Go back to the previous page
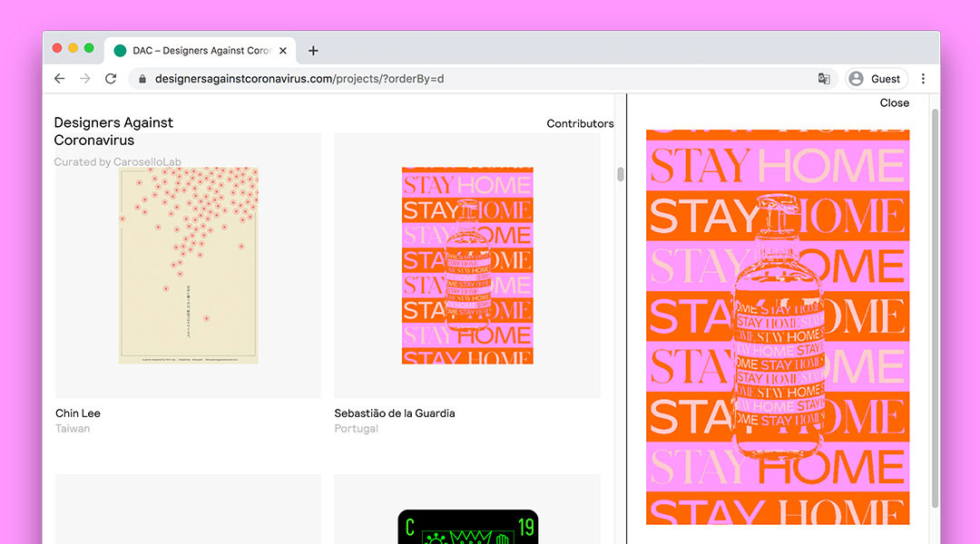 [x=59, y=79]
